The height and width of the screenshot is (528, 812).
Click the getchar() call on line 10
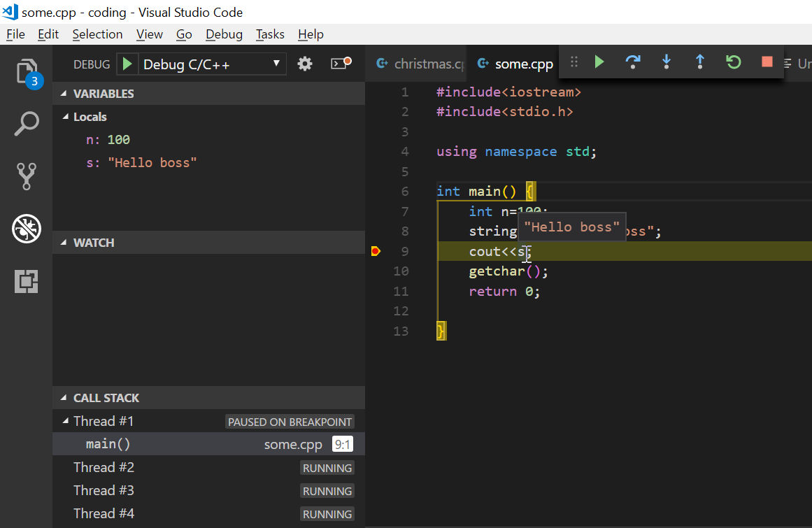point(508,271)
